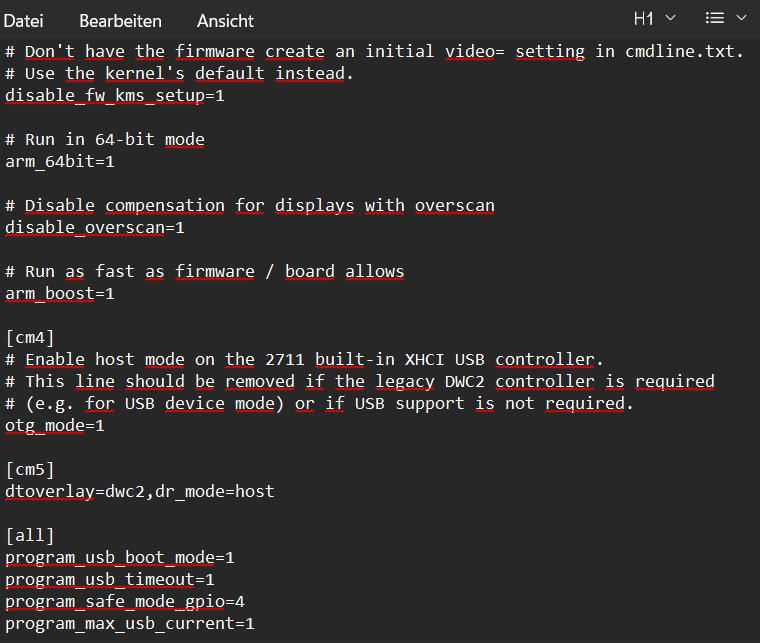The image size is (760, 643).
Task: Open the Datei menu
Action: tap(23, 20)
